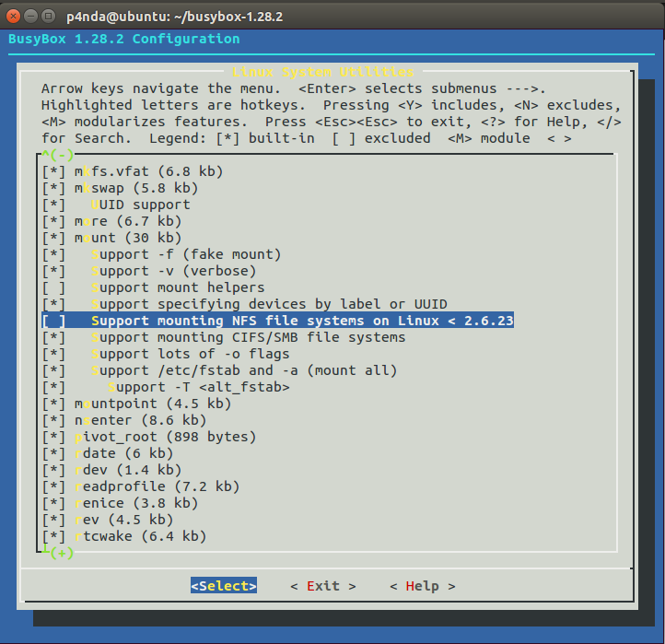665x644 pixels.
Task: Click the (+) scroll-down indicator below the list
Action: click(62, 553)
